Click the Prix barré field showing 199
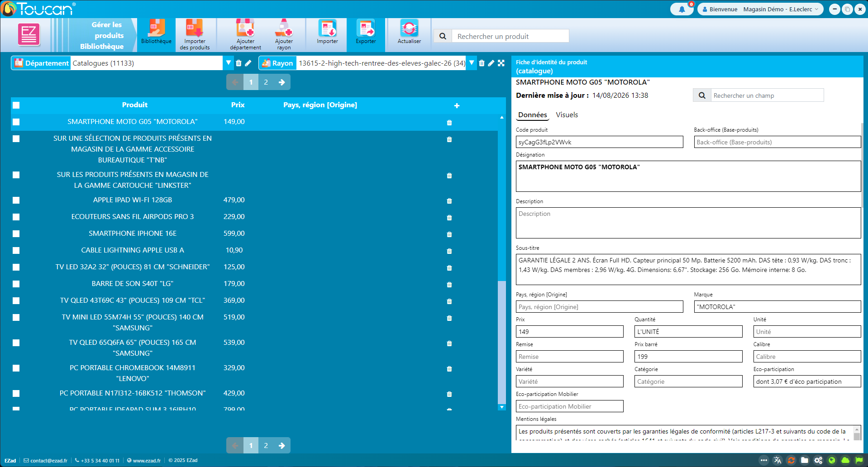This screenshot has height=467, width=868. (688, 357)
